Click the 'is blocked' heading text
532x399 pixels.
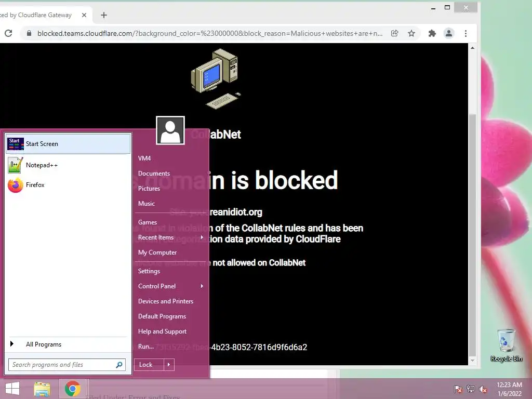point(285,180)
